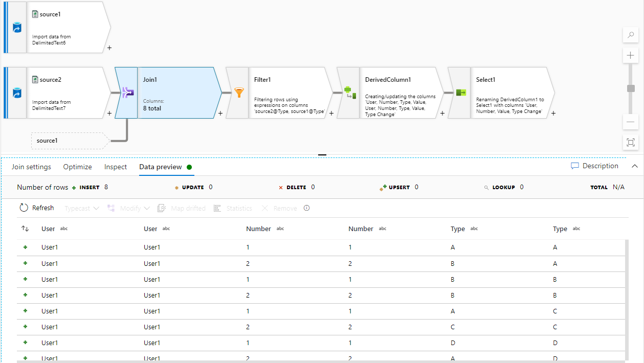Viewport: 644px width, 363px height.
Task: Open the Typecast dropdown
Action: 82,208
